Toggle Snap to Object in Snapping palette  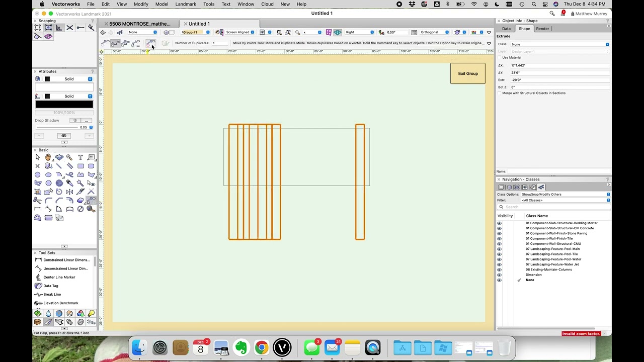(x=48, y=28)
